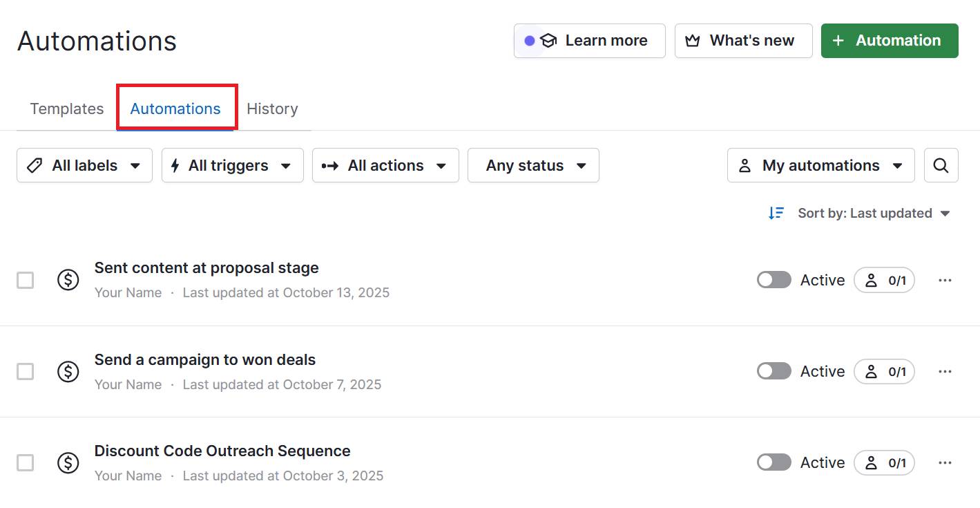Screen dimensions: 980x508
Task: Enable the Active toggle for Sent content at proposal stage
Action: [773, 280]
